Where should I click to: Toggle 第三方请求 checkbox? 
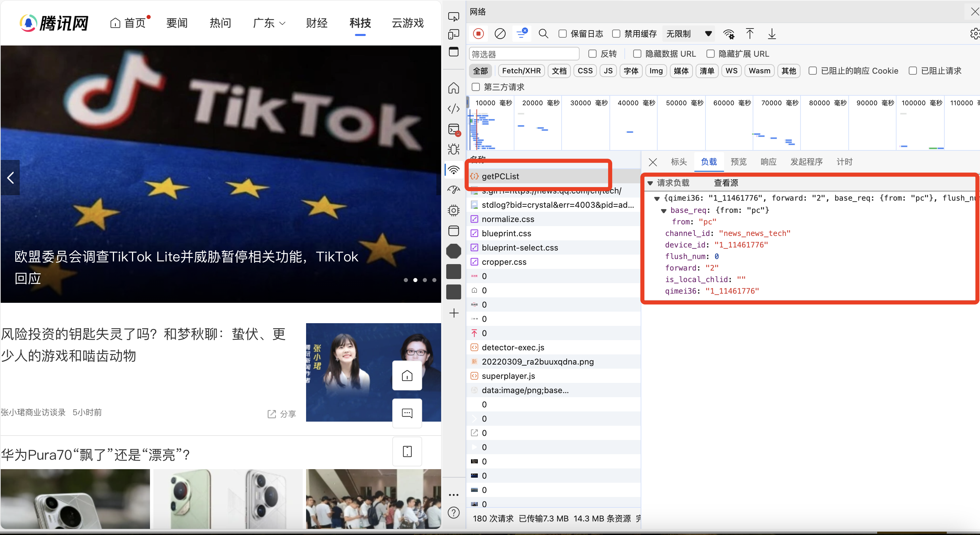click(475, 87)
